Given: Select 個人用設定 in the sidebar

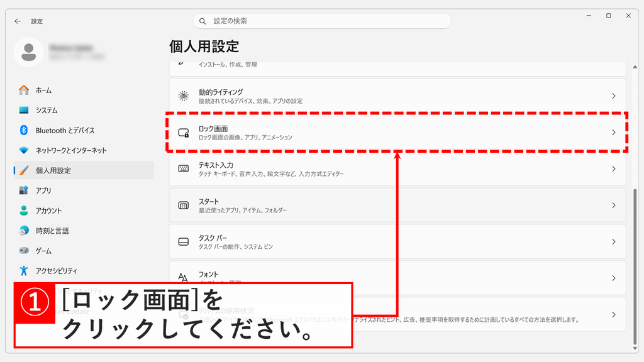Looking at the screenshot, I should (84, 170).
